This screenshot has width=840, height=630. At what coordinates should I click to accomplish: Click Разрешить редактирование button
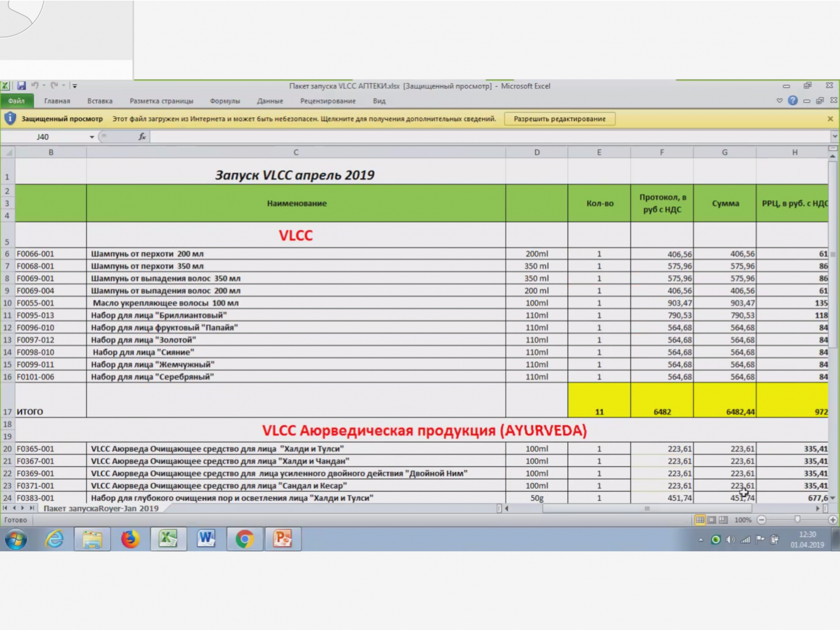(x=559, y=119)
